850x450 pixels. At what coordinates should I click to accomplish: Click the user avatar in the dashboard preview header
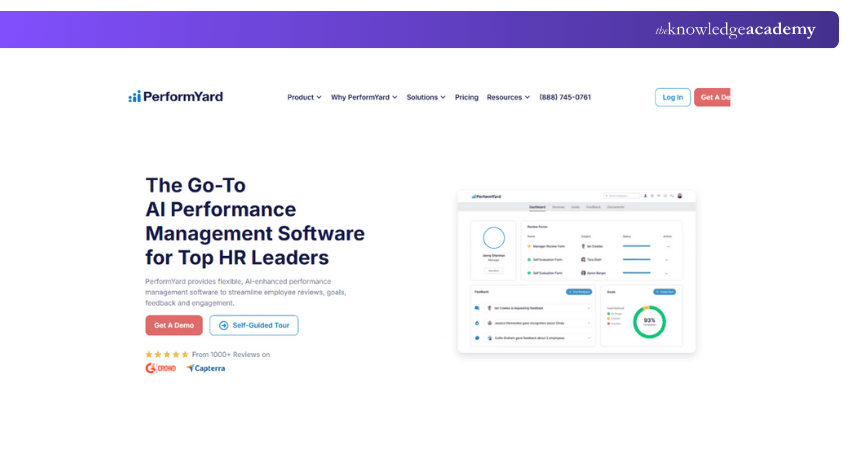click(680, 196)
